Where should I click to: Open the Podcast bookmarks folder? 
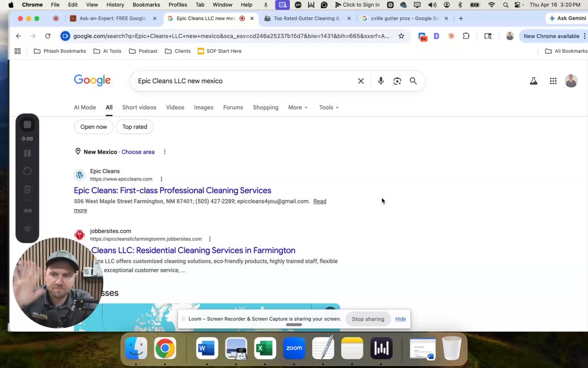(x=143, y=51)
